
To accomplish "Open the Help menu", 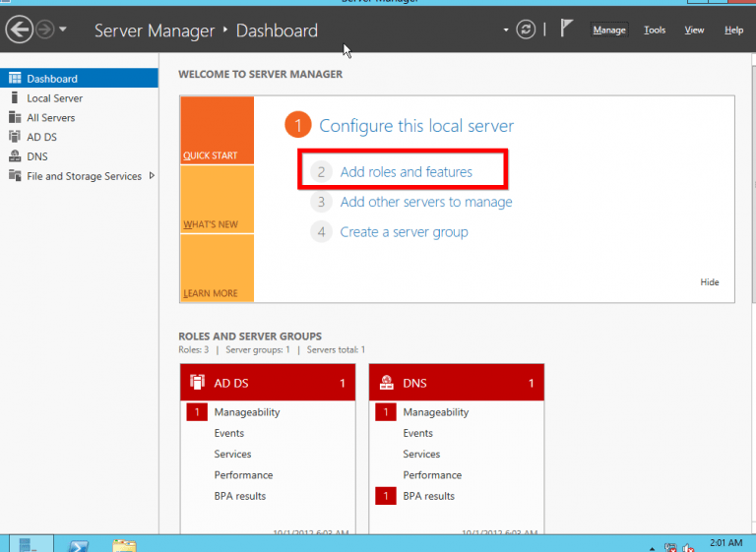I will 733,30.
